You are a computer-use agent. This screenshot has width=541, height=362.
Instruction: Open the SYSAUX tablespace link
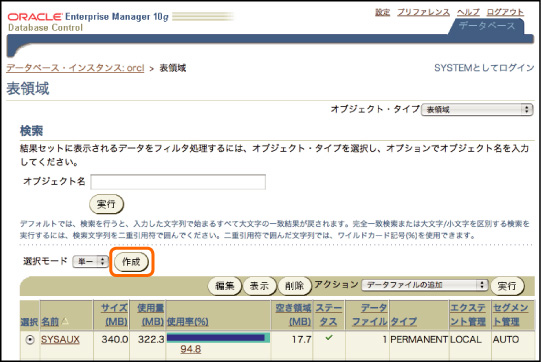60,340
